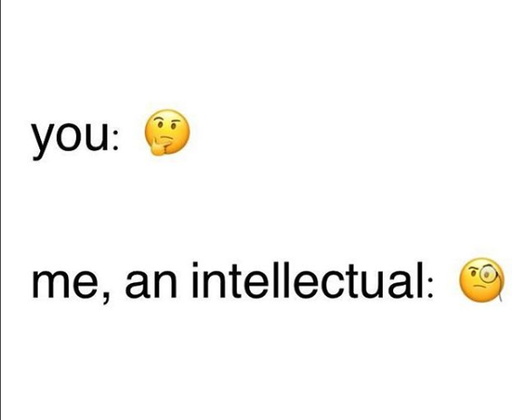
Task: Click the letter "y" in "you"
Action: pos(44,141)
